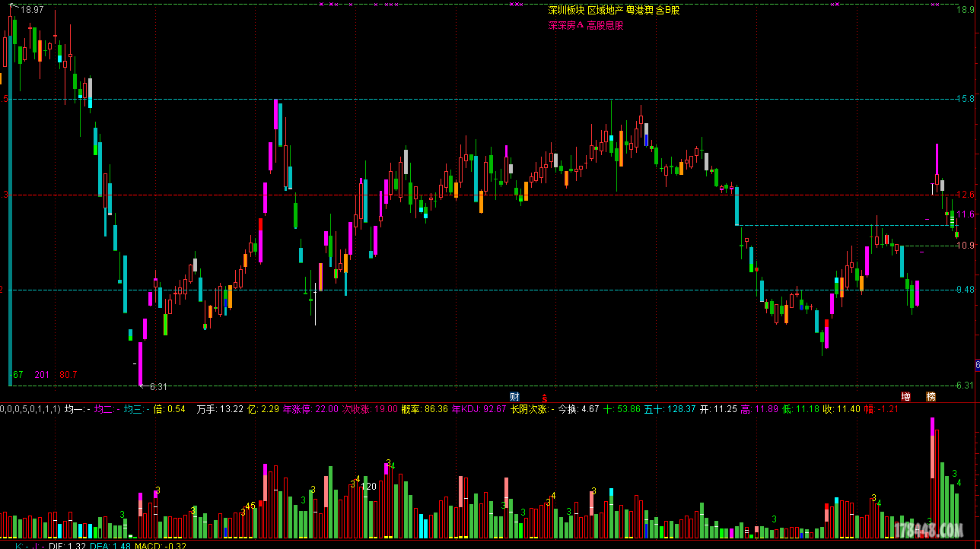
Task: Open the 含B股 concept tag
Action: (667, 11)
